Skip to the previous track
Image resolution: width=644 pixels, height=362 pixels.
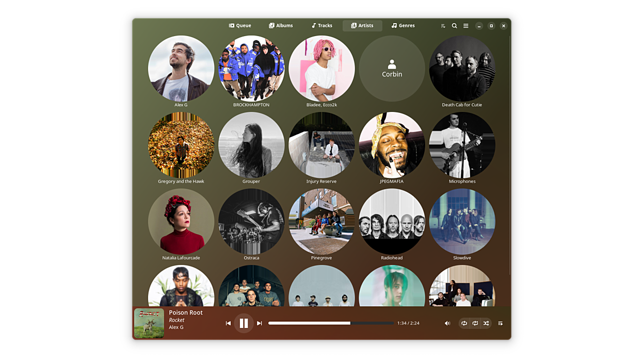(228, 323)
